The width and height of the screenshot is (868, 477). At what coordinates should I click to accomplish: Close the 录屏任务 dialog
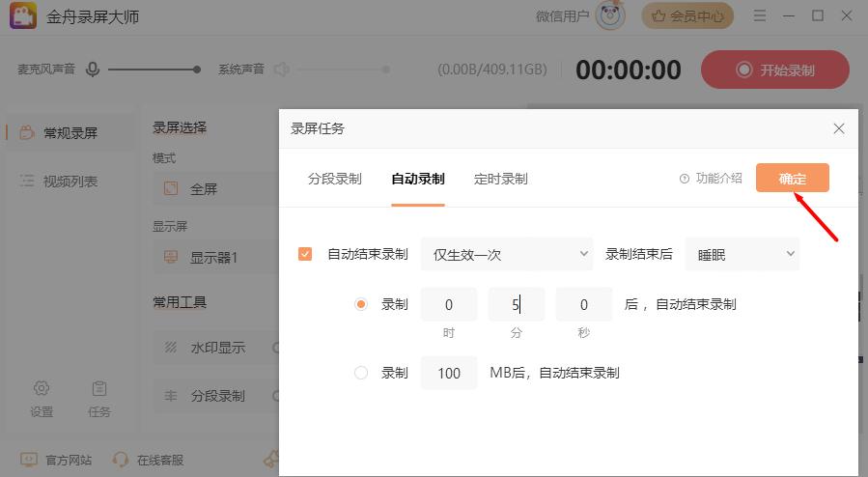[839, 128]
